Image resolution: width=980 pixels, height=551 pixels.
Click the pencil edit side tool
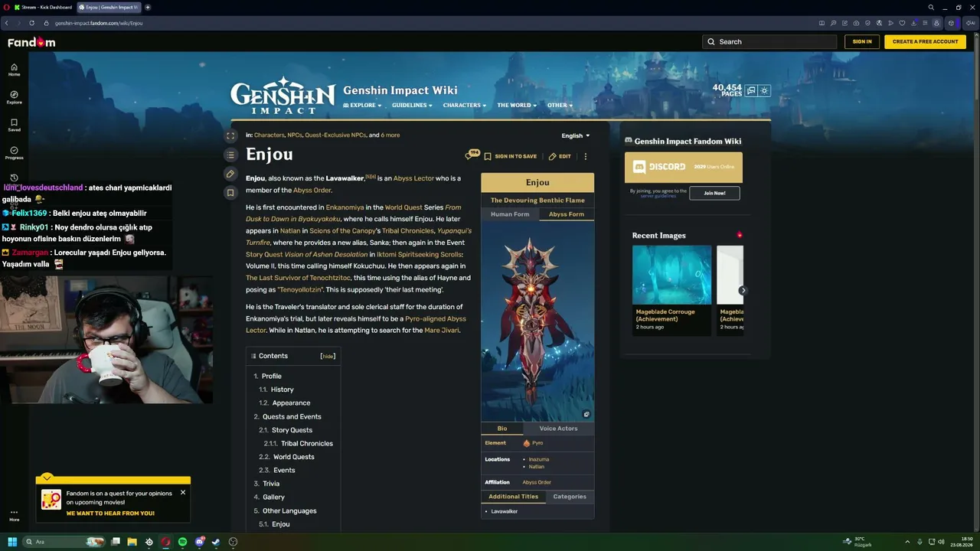pos(230,174)
